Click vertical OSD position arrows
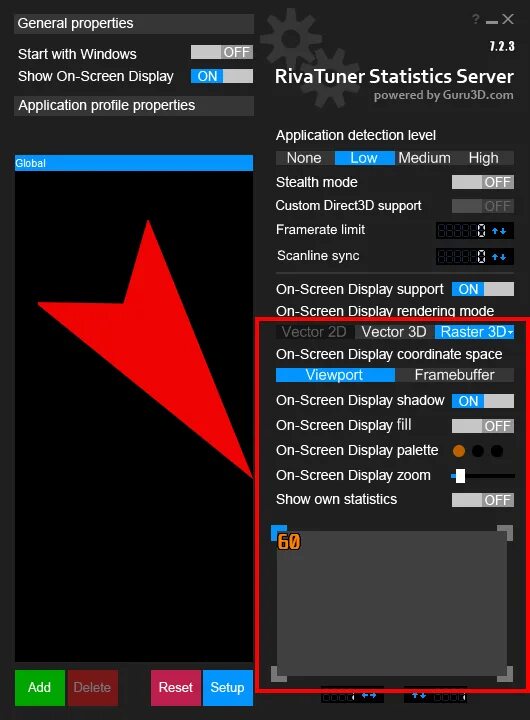The width and height of the screenshot is (530, 720). (x=418, y=695)
